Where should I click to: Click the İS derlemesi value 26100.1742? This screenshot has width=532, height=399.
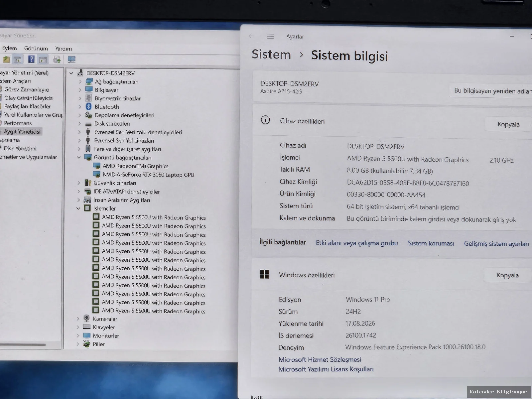coord(361,335)
